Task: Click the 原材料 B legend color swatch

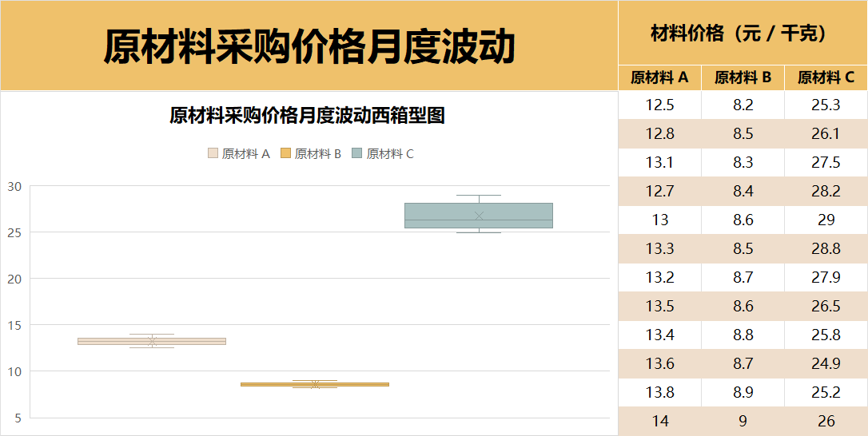Action: click(x=285, y=154)
